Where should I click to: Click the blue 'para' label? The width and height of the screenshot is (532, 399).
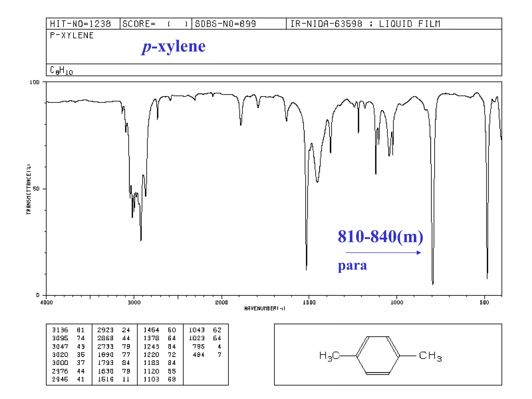tap(352, 266)
